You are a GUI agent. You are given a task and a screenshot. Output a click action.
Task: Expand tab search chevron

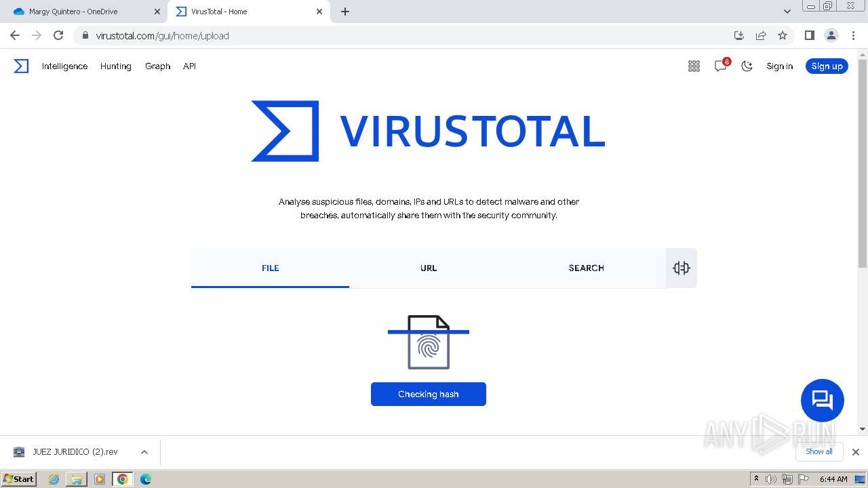787,12
